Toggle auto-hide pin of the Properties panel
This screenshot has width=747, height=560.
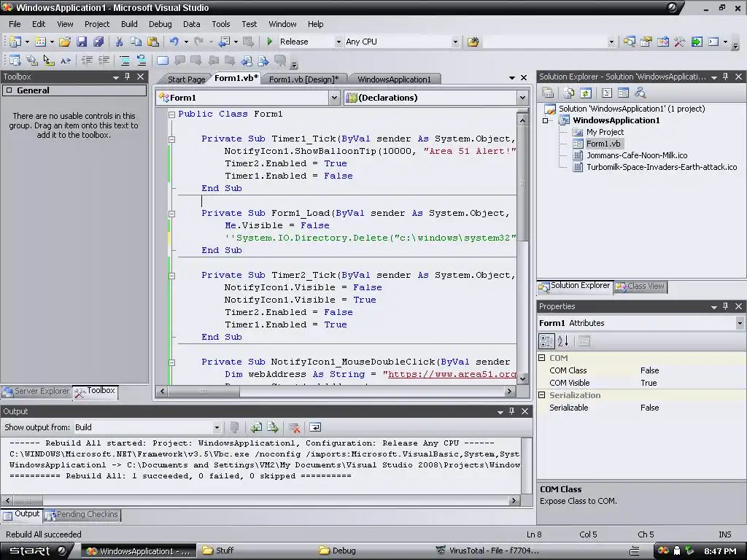(x=726, y=307)
